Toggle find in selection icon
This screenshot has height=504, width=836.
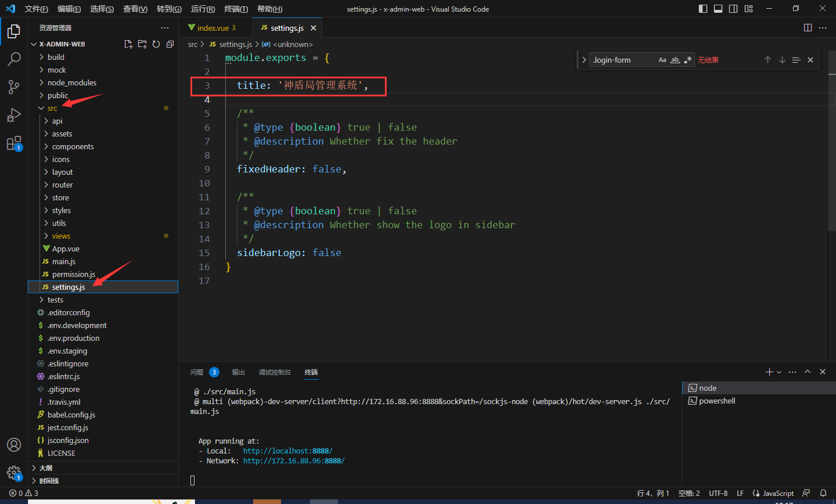click(796, 60)
